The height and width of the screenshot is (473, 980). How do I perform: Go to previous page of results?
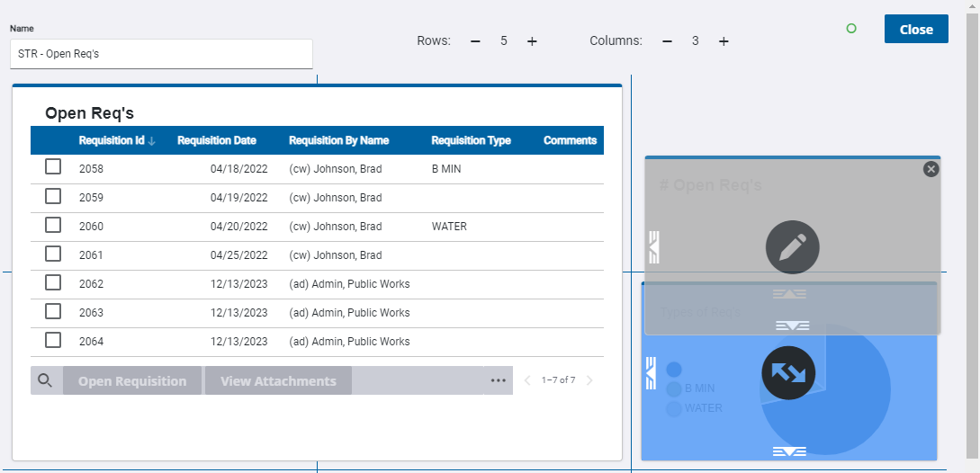(x=528, y=380)
